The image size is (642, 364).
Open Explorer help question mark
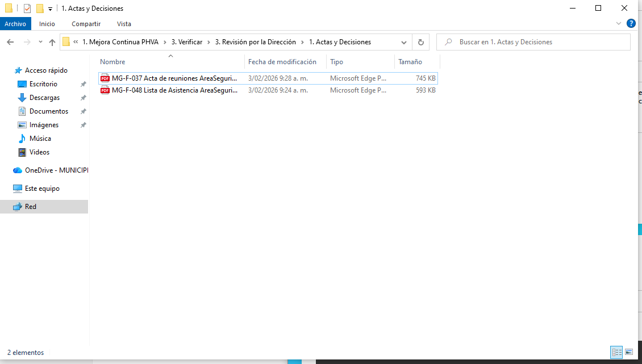pos(631,24)
